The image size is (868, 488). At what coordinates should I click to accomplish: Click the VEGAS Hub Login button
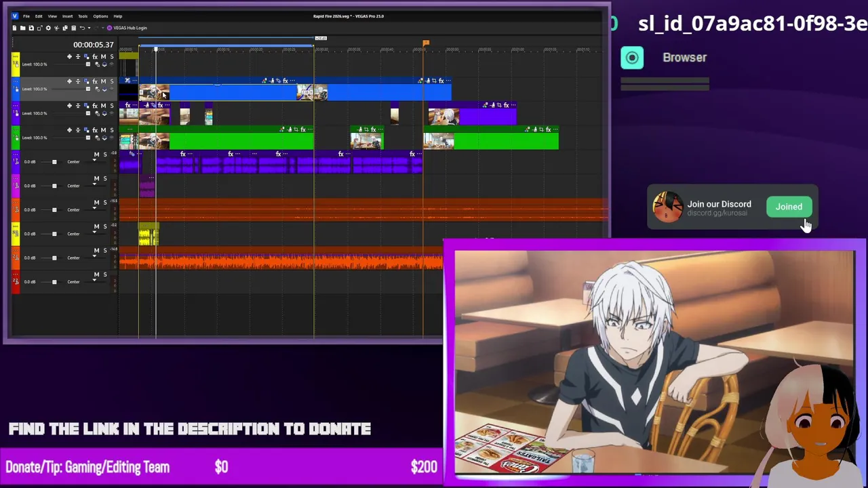(127, 28)
